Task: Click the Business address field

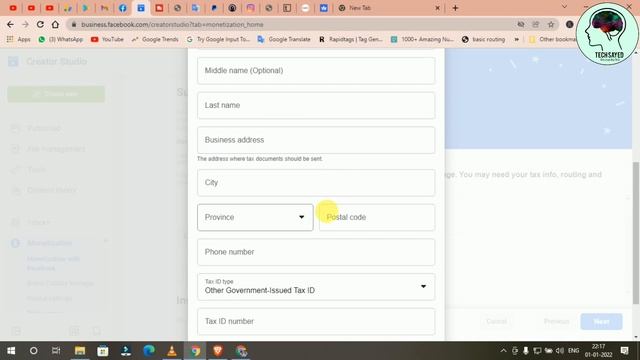Action: (x=316, y=140)
